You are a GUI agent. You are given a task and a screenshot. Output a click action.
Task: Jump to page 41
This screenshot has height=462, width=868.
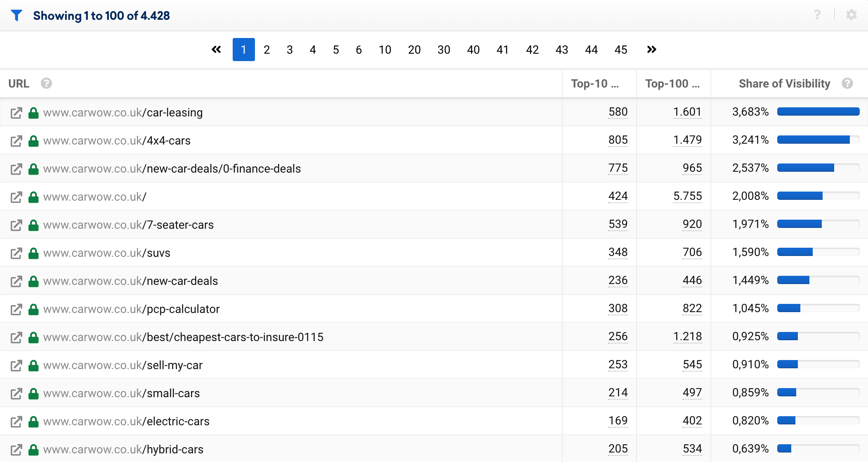click(x=502, y=50)
